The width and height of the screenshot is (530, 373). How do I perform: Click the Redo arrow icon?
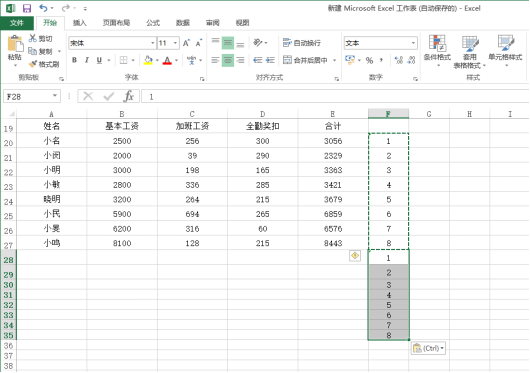66,8
